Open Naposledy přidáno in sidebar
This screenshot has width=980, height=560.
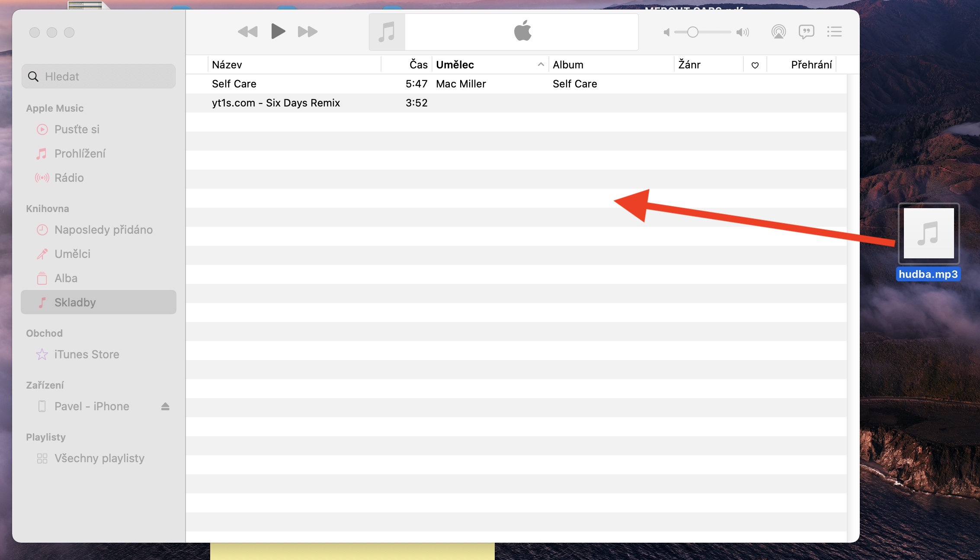103,230
